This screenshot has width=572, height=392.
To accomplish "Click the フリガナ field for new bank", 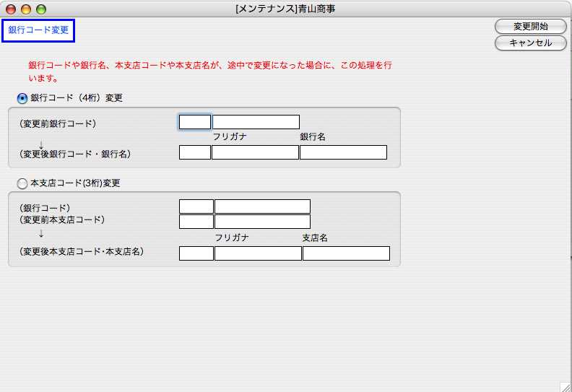I will point(255,152).
